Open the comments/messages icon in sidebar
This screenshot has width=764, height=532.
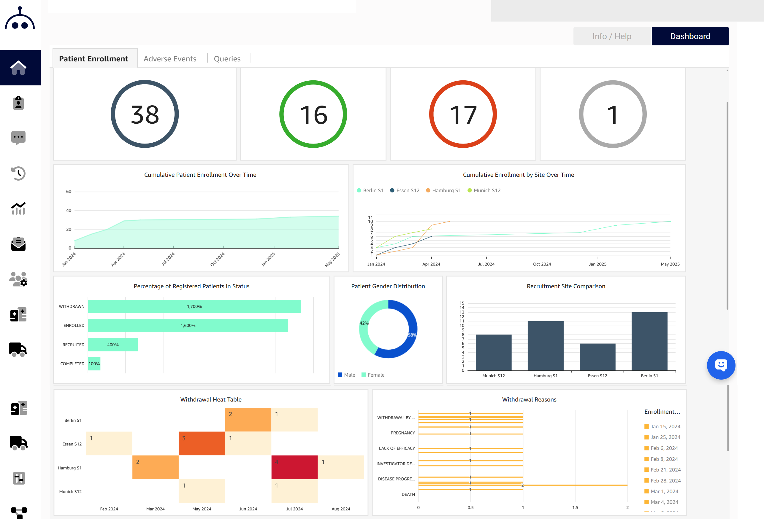(18, 138)
